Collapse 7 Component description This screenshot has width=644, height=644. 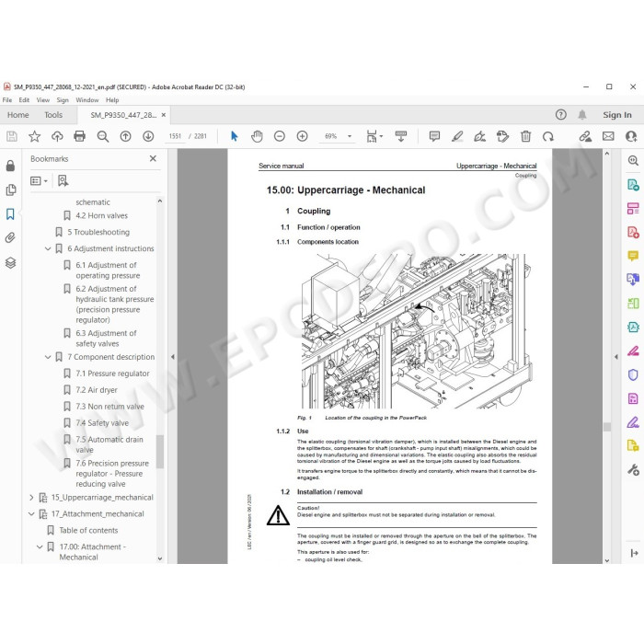[x=48, y=357]
